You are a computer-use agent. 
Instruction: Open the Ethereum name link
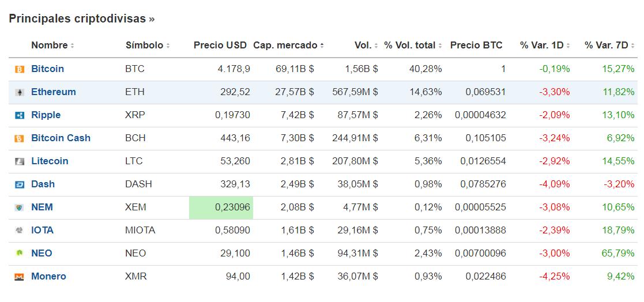pyautogui.click(x=53, y=92)
